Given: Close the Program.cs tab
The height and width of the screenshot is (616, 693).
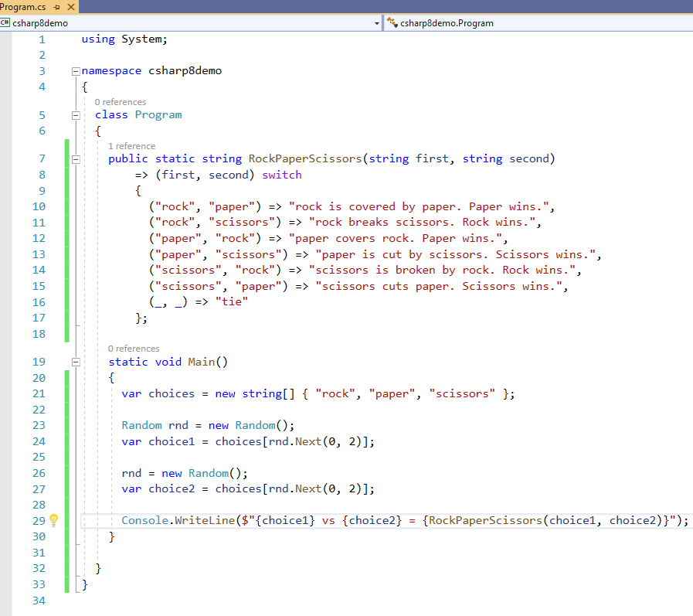Looking at the screenshot, I should pos(71,7).
